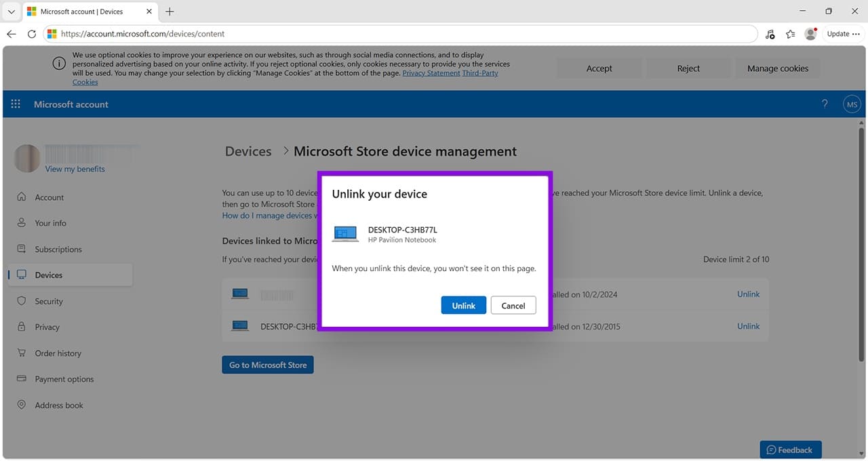
Task: Click the Address book location icon
Action: (x=21, y=405)
